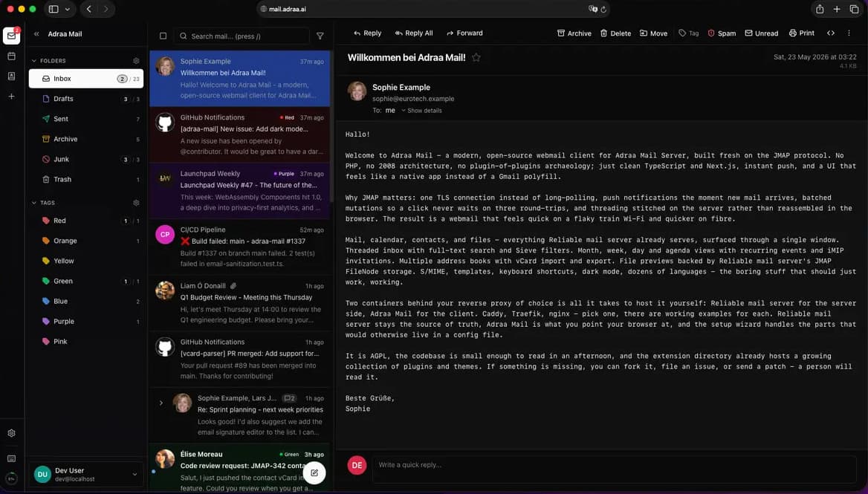This screenshot has width=868, height=494.
Task: Collapse the FOLDERS section
Action: click(x=34, y=61)
